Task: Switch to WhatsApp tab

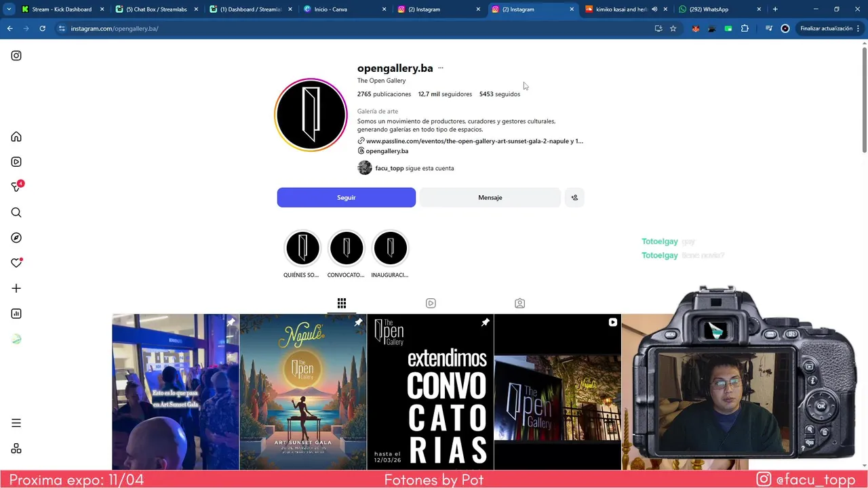Action: click(x=719, y=9)
